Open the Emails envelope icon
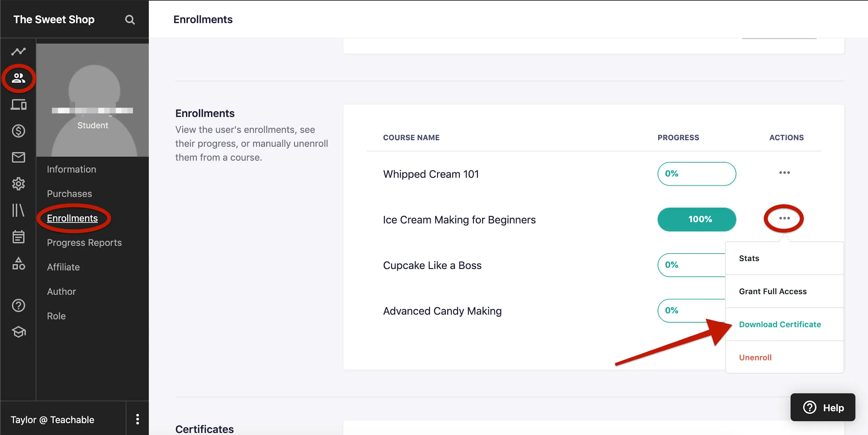 point(18,157)
